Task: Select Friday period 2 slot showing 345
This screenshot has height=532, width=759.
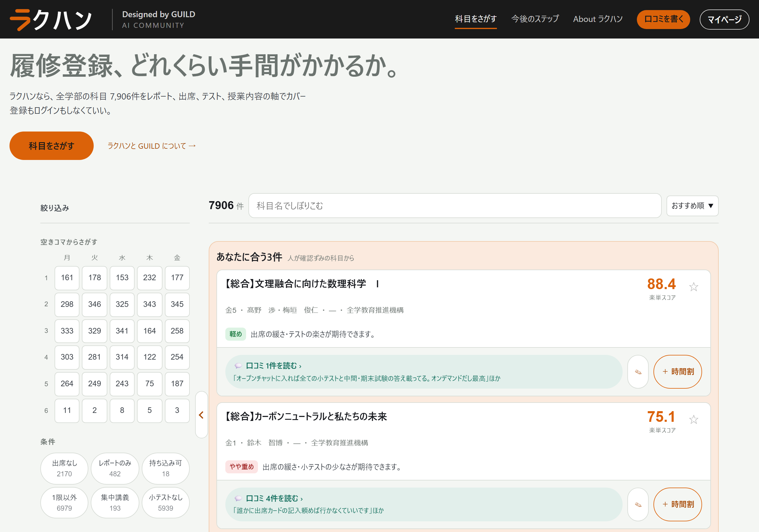Action: point(177,304)
